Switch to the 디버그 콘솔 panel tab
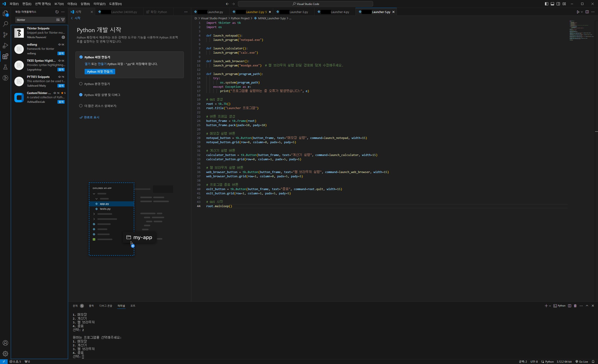Image resolution: width=598 pixels, height=364 pixels. point(106,306)
